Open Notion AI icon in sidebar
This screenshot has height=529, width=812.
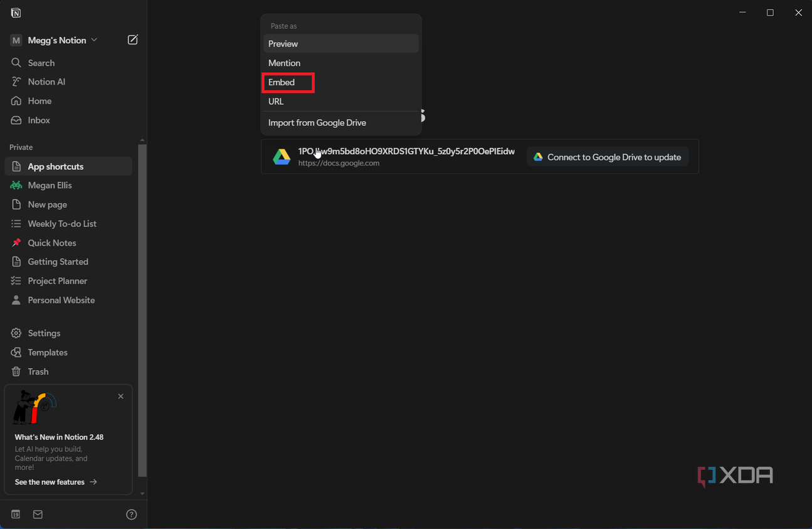coord(16,81)
